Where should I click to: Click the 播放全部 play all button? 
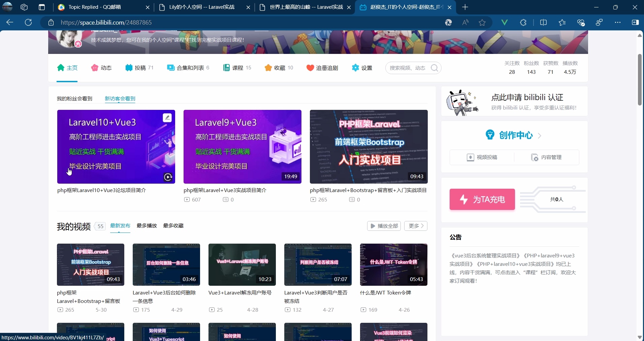click(x=383, y=226)
